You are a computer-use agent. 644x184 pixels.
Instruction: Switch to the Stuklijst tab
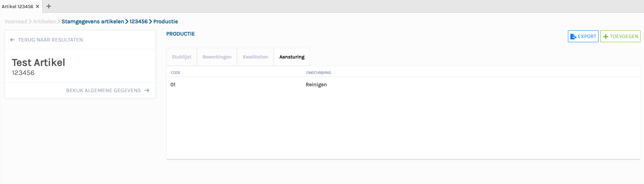(x=181, y=57)
